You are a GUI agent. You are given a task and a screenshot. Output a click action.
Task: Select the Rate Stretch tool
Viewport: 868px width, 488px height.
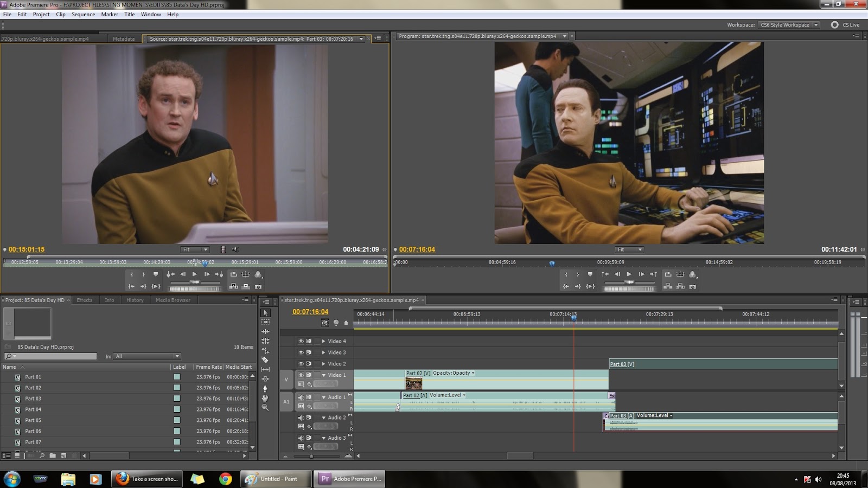click(x=265, y=350)
